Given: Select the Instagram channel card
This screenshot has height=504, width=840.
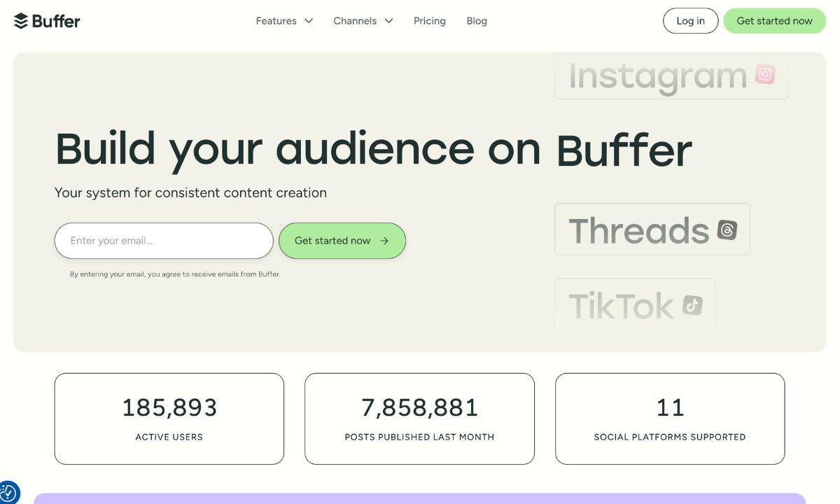Looking at the screenshot, I should pyautogui.click(x=671, y=76).
